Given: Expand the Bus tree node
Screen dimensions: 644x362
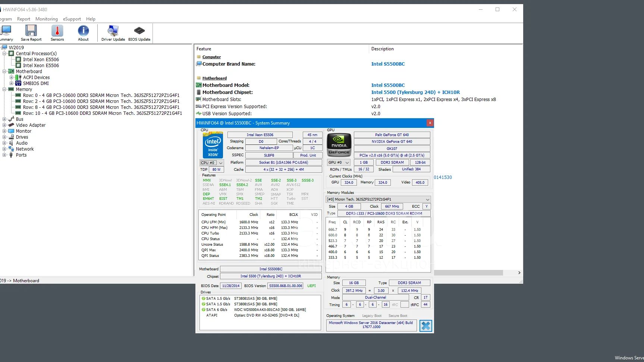Looking at the screenshot, I should [x=4, y=119].
